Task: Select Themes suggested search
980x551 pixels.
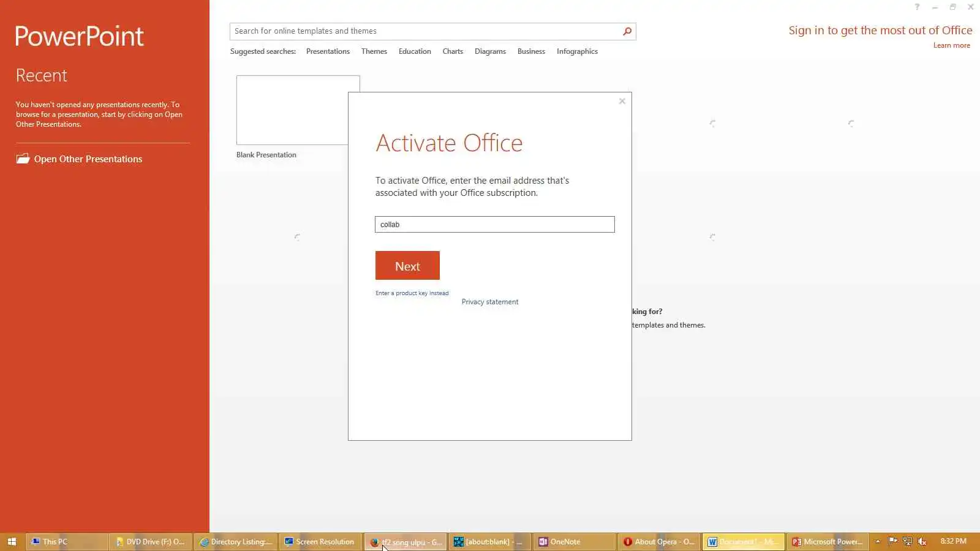Action: pyautogui.click(x=374, y=51)
